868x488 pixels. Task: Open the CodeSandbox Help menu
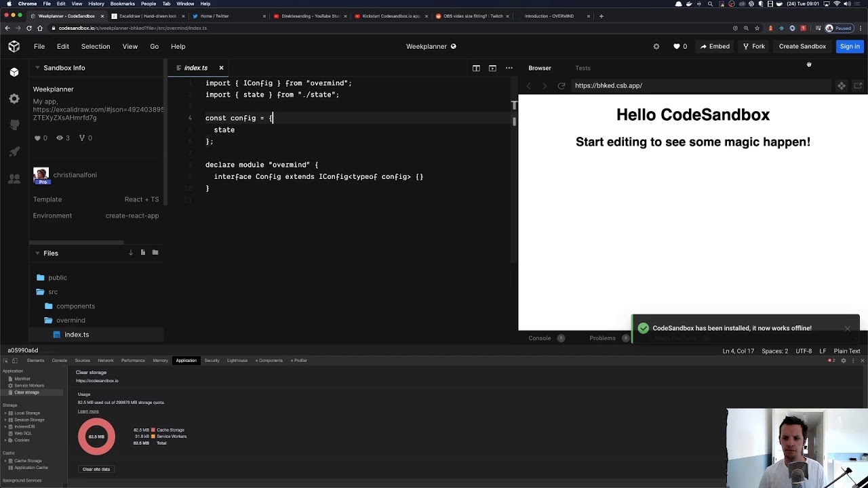point(178,47)
